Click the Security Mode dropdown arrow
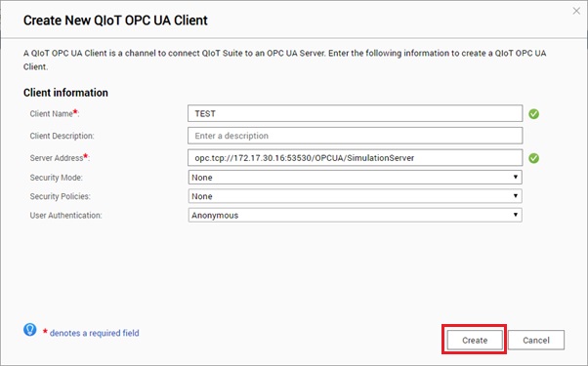The height and width of the screenshot is (366, 588). point(516,177)
